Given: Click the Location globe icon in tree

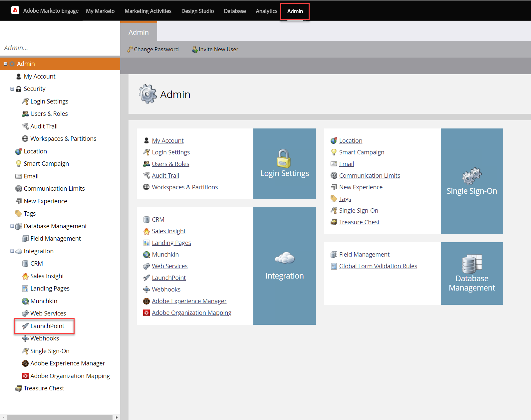Looking at the screenshot, I should [x=19, y=151].
